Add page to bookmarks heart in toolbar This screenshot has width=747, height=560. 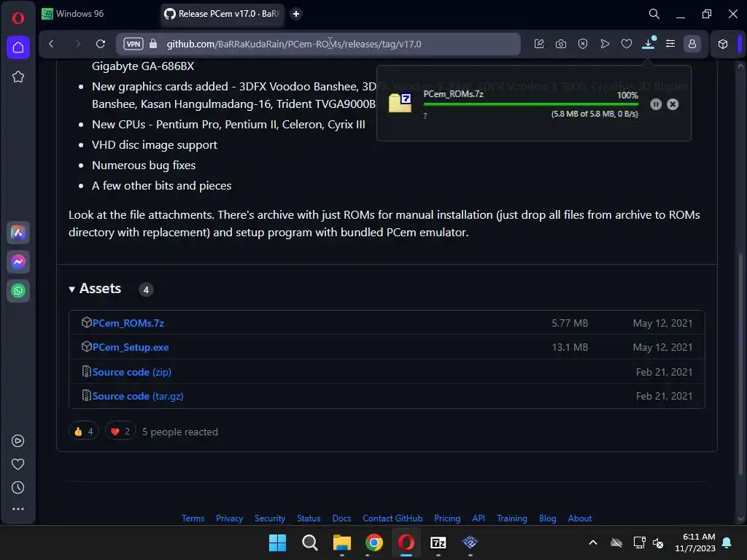tap(627, 44)
